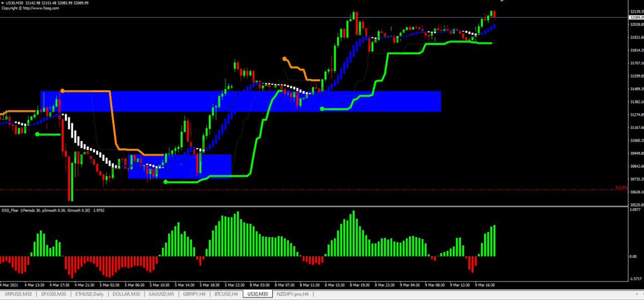Switch to the SPX500,M30 chart tab
The image size is (644, 300).
click(54, 294)
